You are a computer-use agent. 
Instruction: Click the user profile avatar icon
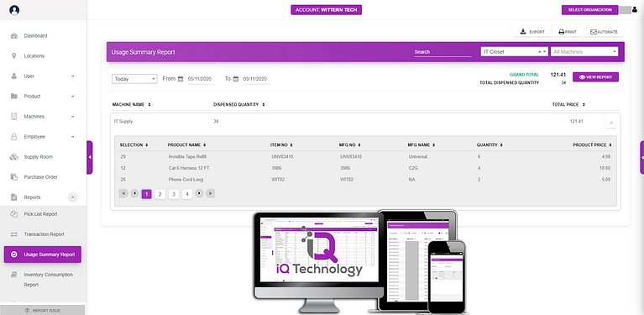click(x=14, y=10)
